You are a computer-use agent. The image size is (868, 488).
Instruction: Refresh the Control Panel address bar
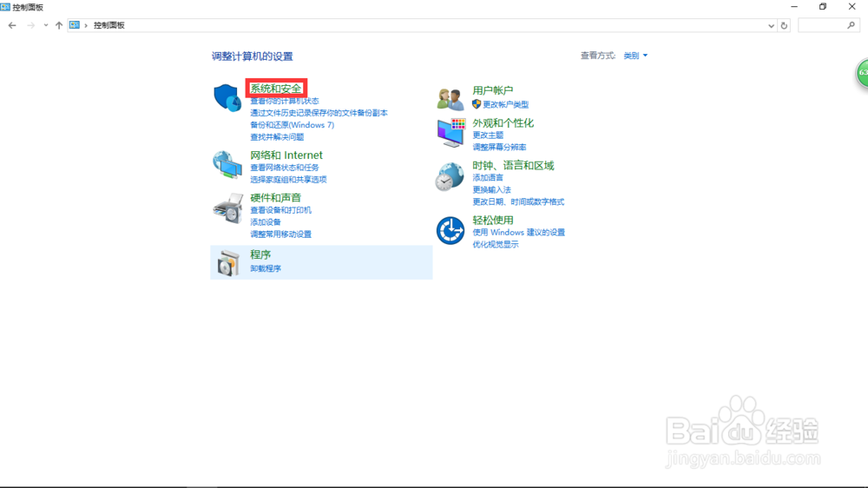(x=784, y=25)
